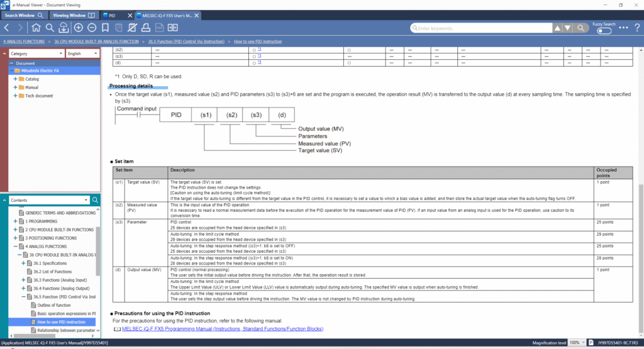Collapse 4 ANALOG FUNCTIONS
644x349 pixels.
15,247
